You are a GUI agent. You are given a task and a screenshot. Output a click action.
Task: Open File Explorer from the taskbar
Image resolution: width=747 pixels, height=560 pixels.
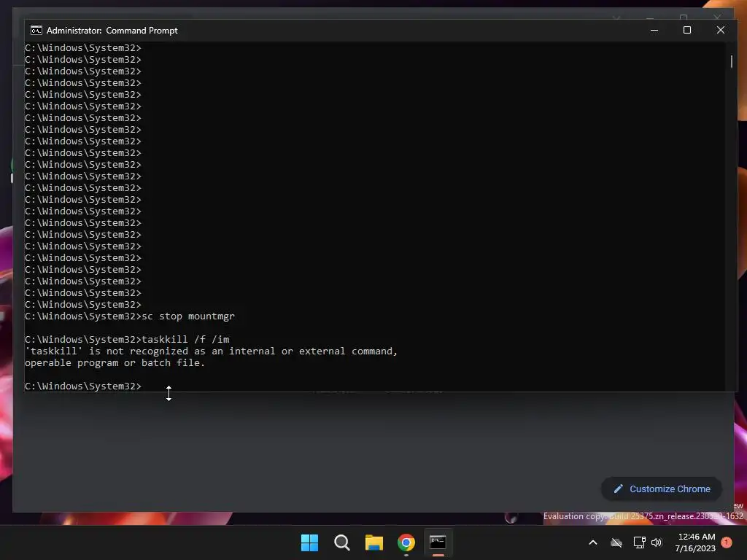click(374, 542)
